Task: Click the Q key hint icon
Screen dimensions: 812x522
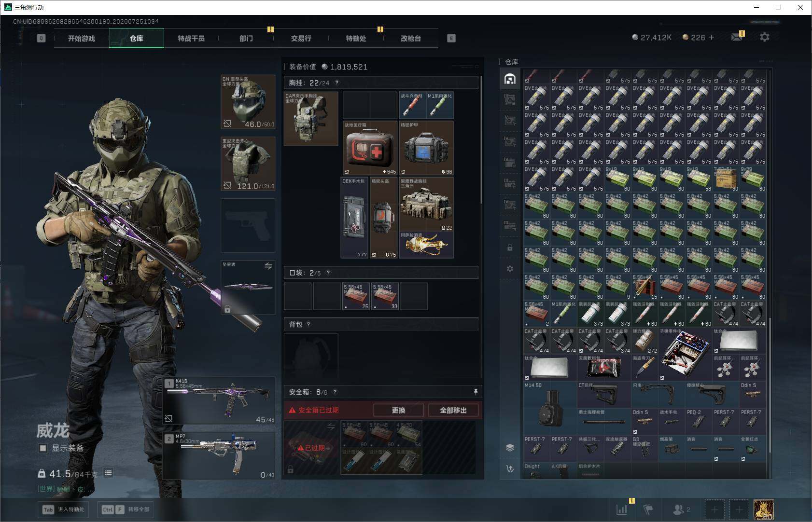Action: [41, 38]
